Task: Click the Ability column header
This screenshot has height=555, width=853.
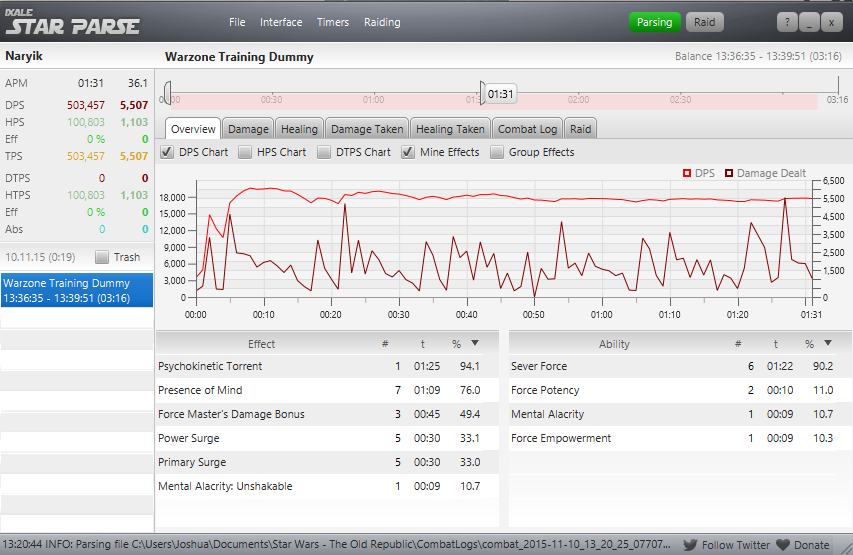Action: click(x=614, y=344)
